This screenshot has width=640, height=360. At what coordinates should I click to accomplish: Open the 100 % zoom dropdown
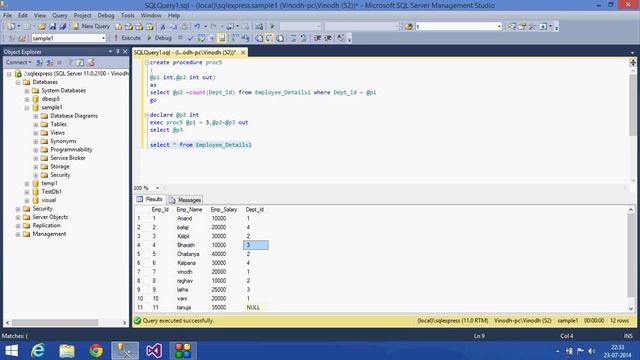point(158,188)
